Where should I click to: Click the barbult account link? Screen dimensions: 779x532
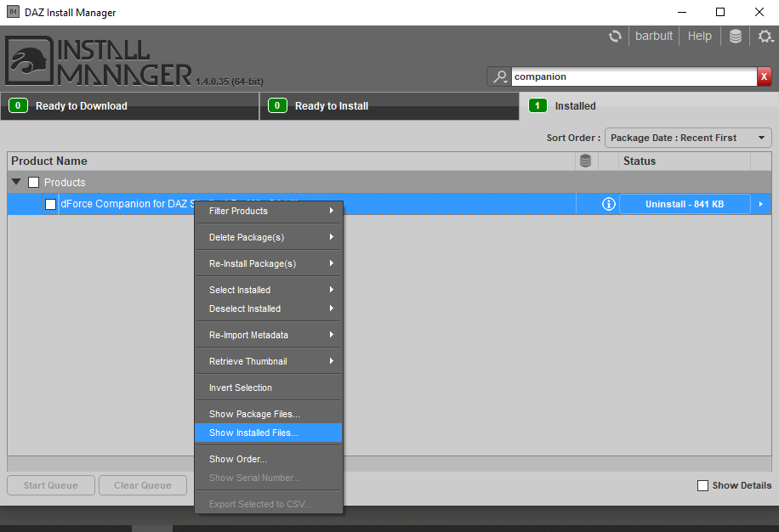(x=654, y=37)
